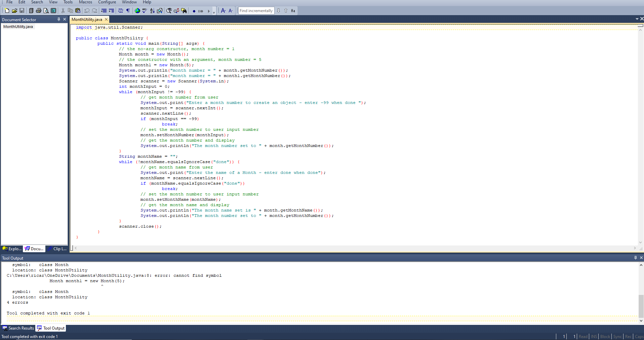Switch to the Search Results tab
This screenshot has height=340, width=644.
click(x=18, y=328)
